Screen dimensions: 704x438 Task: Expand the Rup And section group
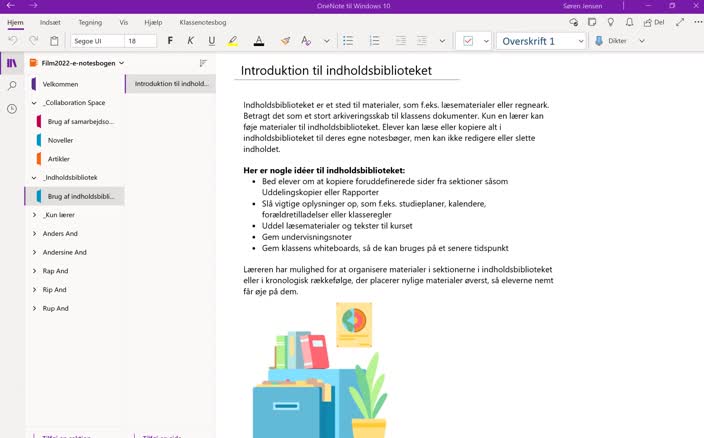coord(34,308)
